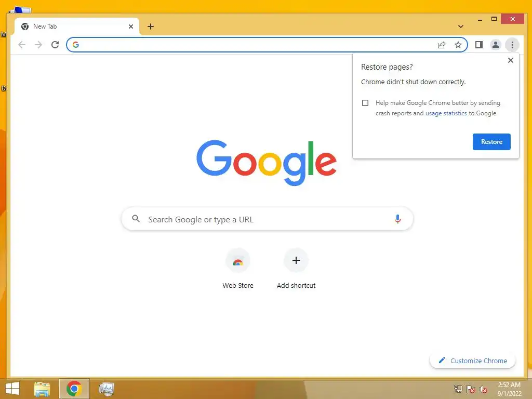Image resolution: width=532 pixels, height=399 pixels.
Task: Click the forward navigation arrow
Action: [38, 45]
